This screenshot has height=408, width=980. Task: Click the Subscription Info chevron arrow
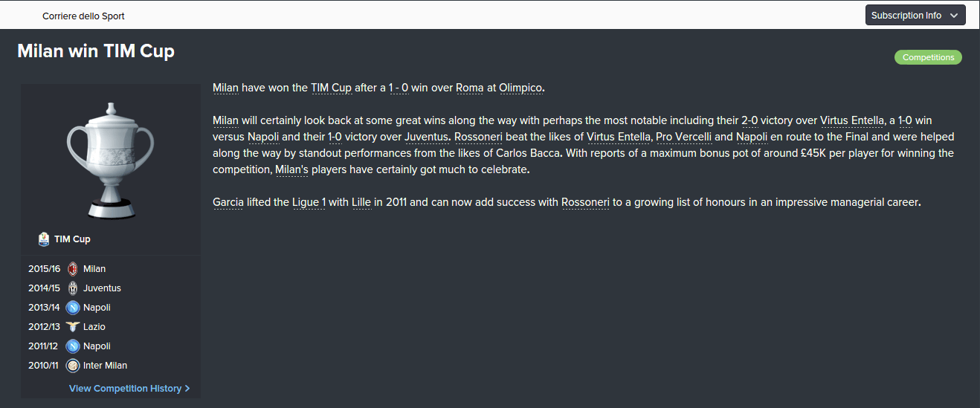coord(954,16)
